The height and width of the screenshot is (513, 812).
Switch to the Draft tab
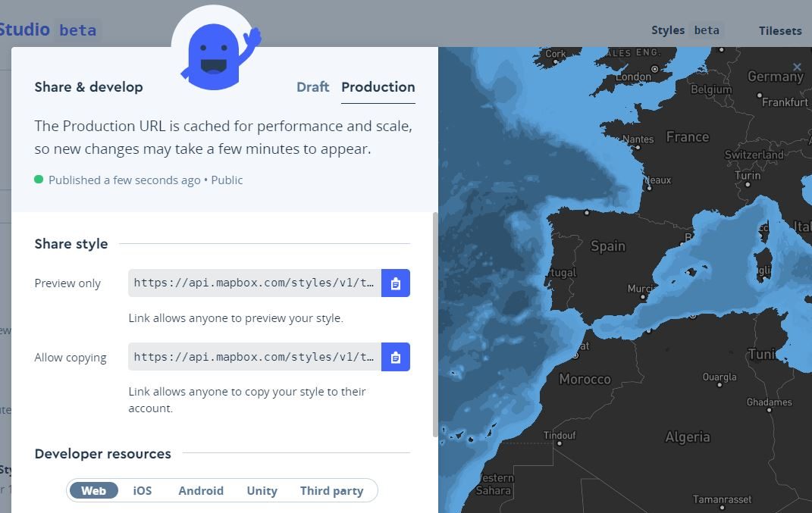tap(312, 87)
